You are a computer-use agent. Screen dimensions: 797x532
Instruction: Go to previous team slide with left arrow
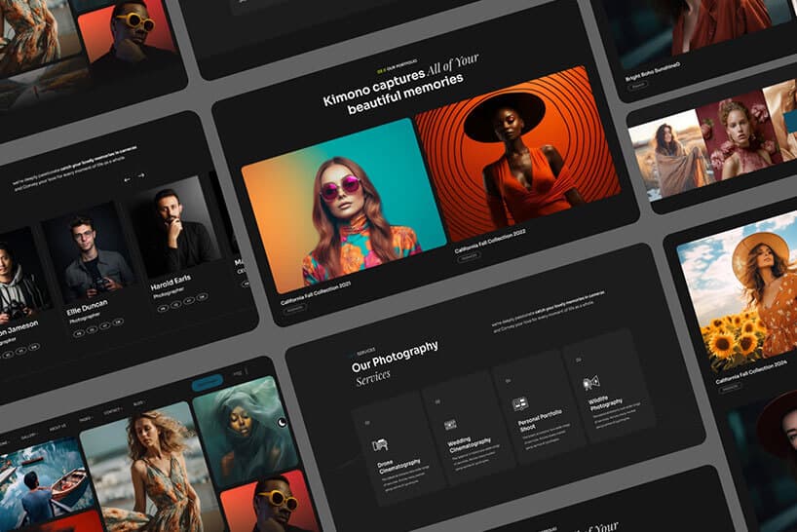click(127, 179)
